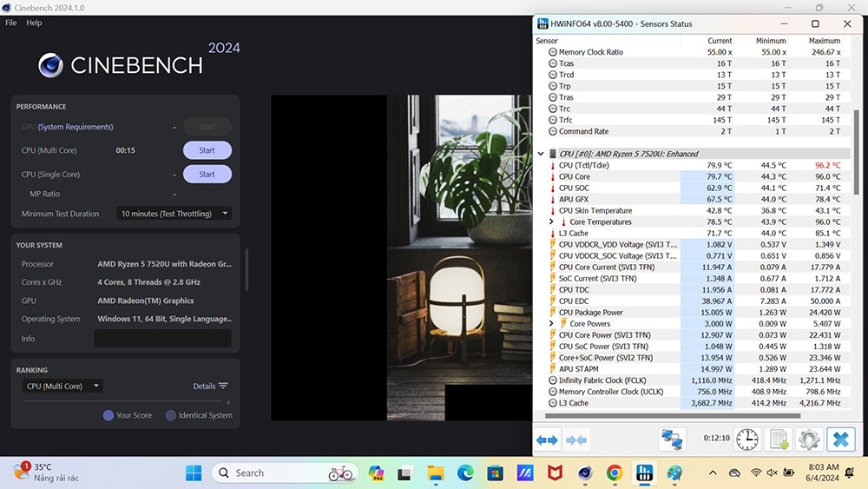Open the notification bell icon

tap(849, 472)
